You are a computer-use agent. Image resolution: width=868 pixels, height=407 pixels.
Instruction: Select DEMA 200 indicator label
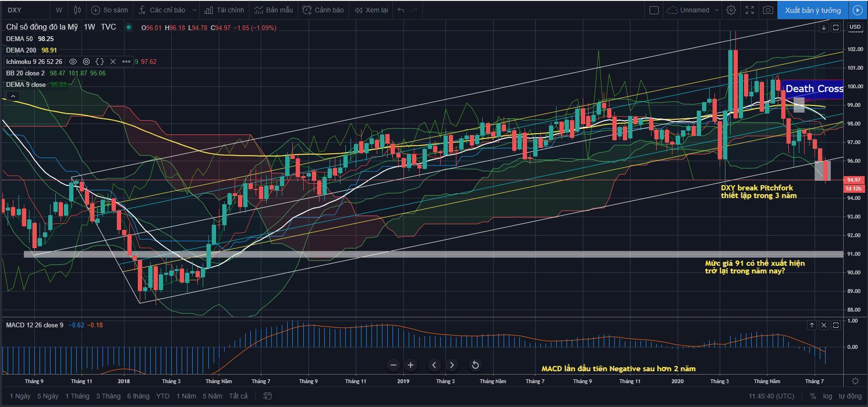pos(21,50)
